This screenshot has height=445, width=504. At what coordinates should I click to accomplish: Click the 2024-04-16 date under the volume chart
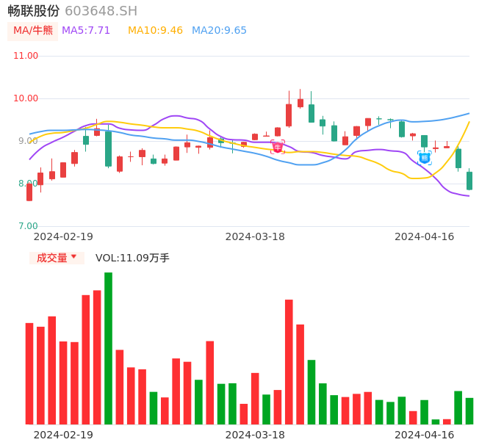(425, 435)
